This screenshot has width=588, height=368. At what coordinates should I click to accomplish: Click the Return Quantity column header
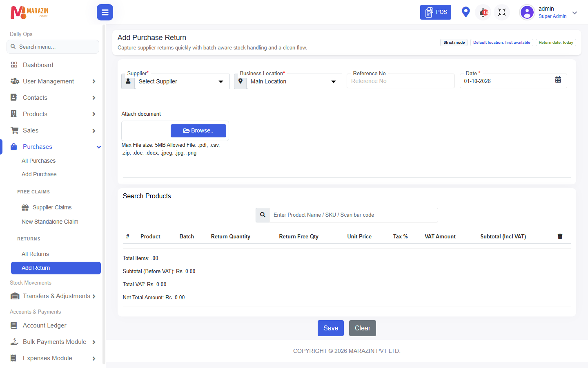[x=231, y=236]
